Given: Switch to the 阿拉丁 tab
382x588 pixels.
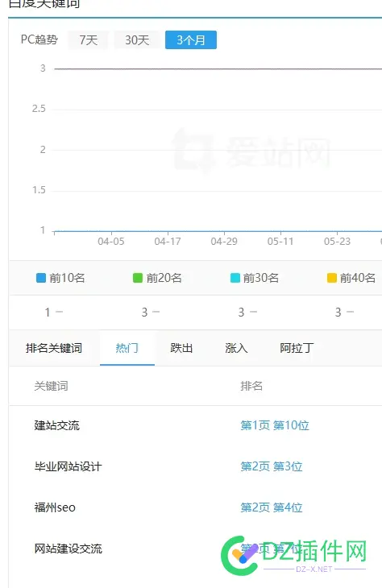Looking at the screenshot, I should [x=297, y=348].
